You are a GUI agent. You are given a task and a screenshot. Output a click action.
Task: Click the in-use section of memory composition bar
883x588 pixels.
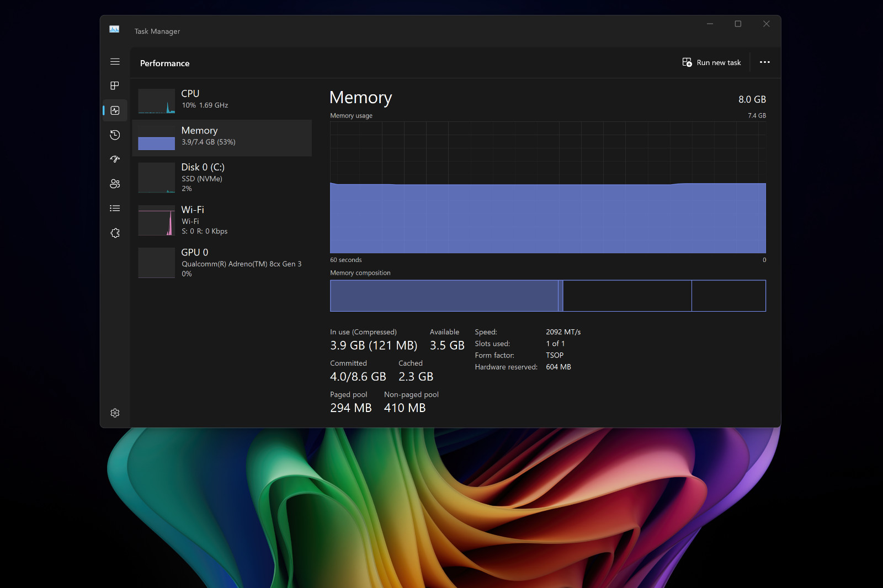tap(444, 296)
